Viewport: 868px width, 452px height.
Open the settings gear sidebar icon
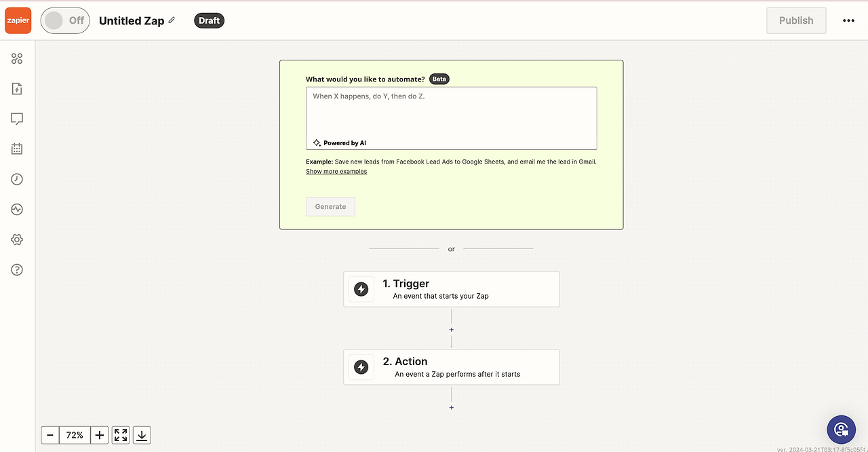(17, 240)
